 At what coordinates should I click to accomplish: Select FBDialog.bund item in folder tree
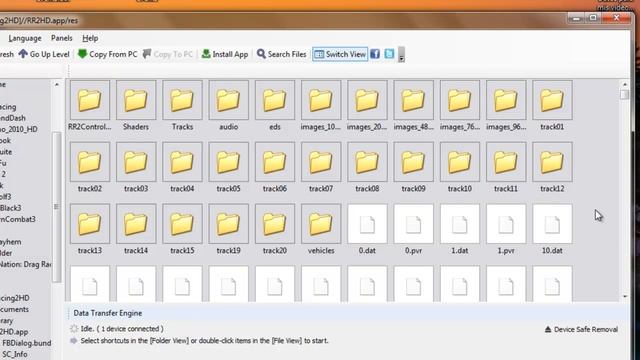tap(27, 343)
